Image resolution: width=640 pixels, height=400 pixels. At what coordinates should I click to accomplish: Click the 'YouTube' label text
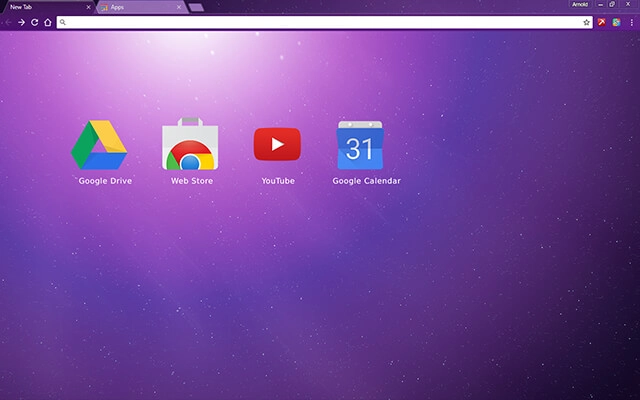click(x=278, y=181)
